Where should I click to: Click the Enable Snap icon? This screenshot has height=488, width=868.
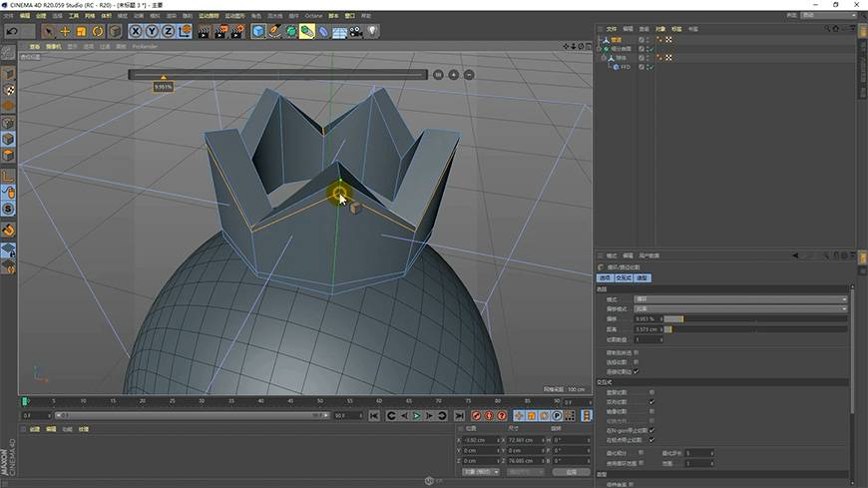pos(8,230)
